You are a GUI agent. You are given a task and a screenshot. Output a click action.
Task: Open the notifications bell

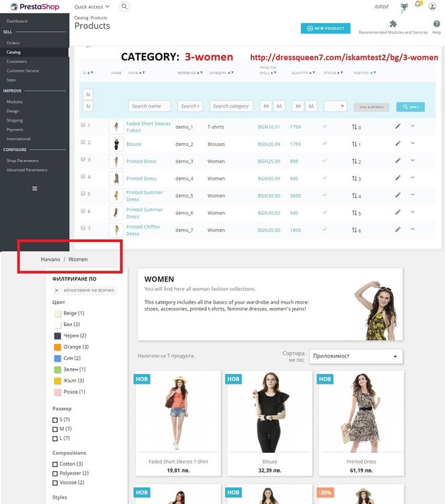click(418, 4)
